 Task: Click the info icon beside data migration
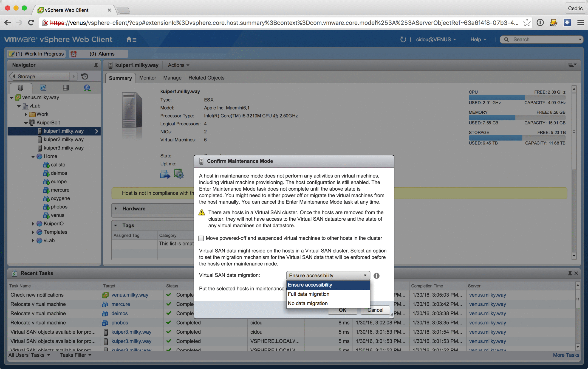376,276
